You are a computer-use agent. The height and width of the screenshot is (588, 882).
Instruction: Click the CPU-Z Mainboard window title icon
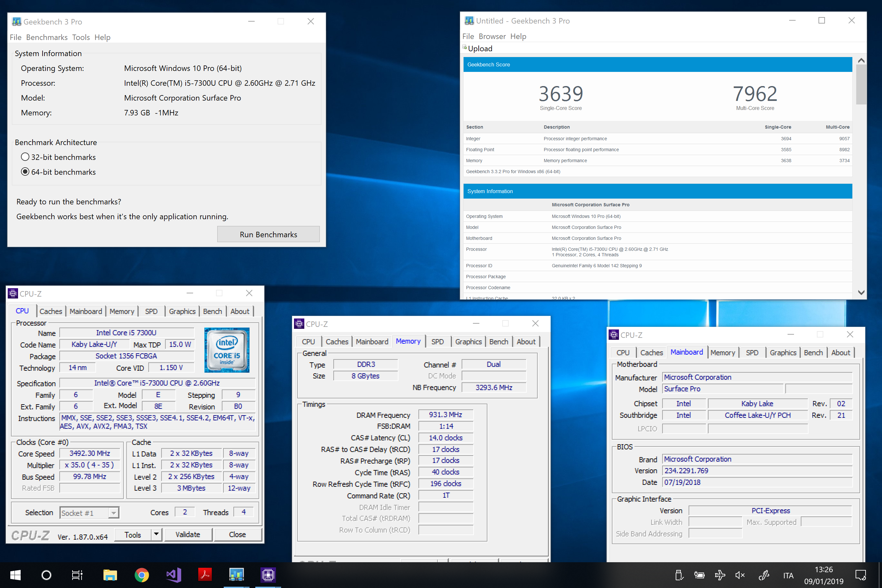(613, 335)
